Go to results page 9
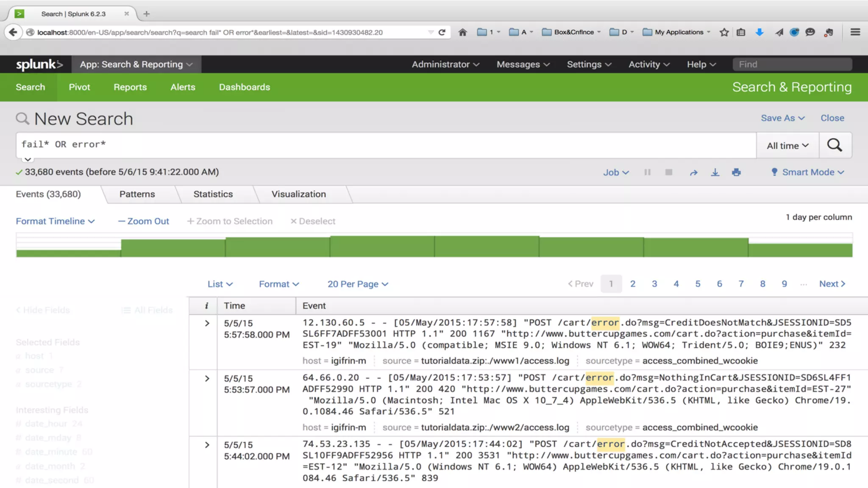 point(784,284)
